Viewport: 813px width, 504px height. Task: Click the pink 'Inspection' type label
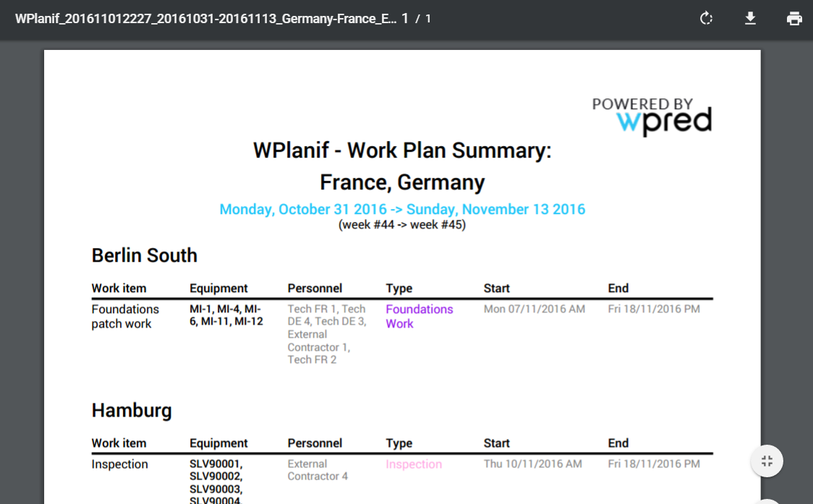coord(413,464)
